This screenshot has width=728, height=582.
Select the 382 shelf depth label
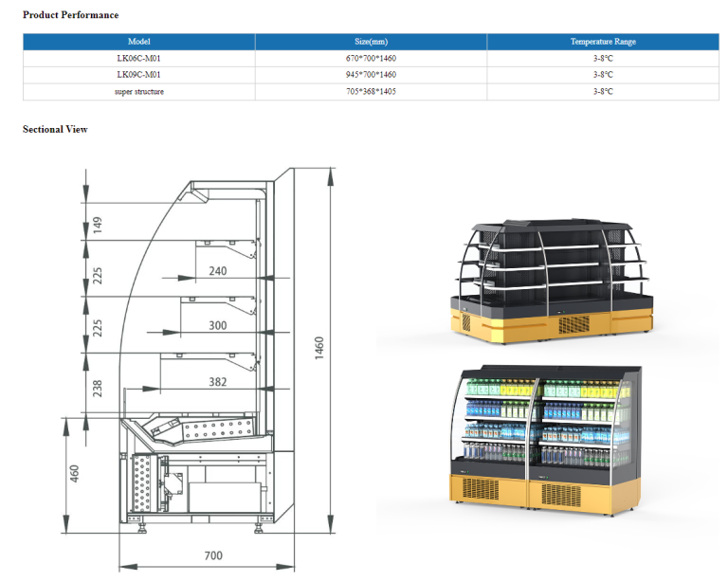tap(217, 381)
